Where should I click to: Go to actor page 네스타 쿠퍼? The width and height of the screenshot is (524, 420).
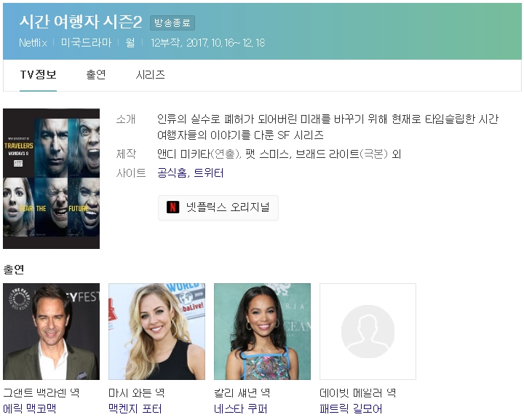click(241, 409)
